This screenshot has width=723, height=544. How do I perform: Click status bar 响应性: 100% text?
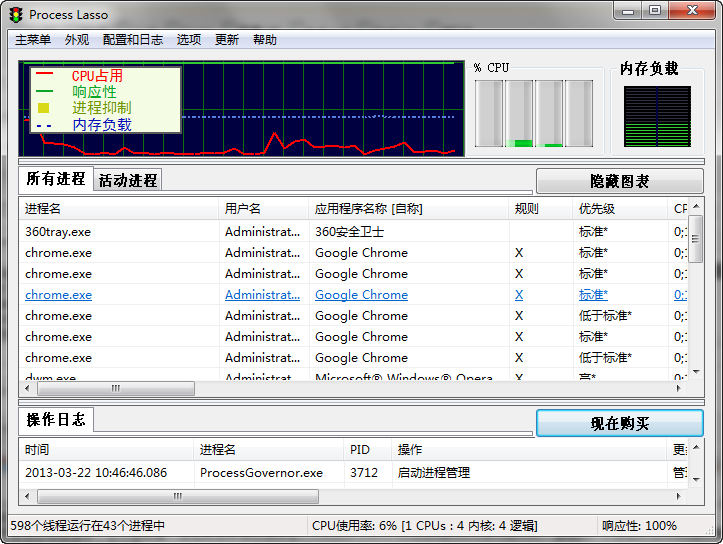639,526
